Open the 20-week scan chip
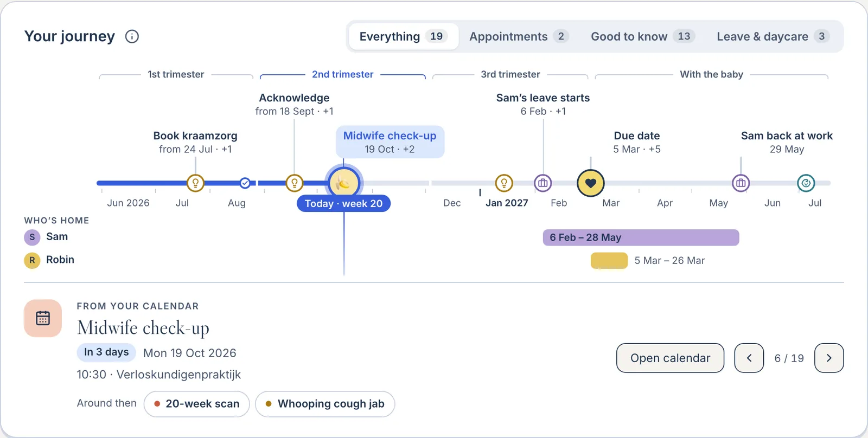This screenshot has width=868, height=438. point(196,404)
